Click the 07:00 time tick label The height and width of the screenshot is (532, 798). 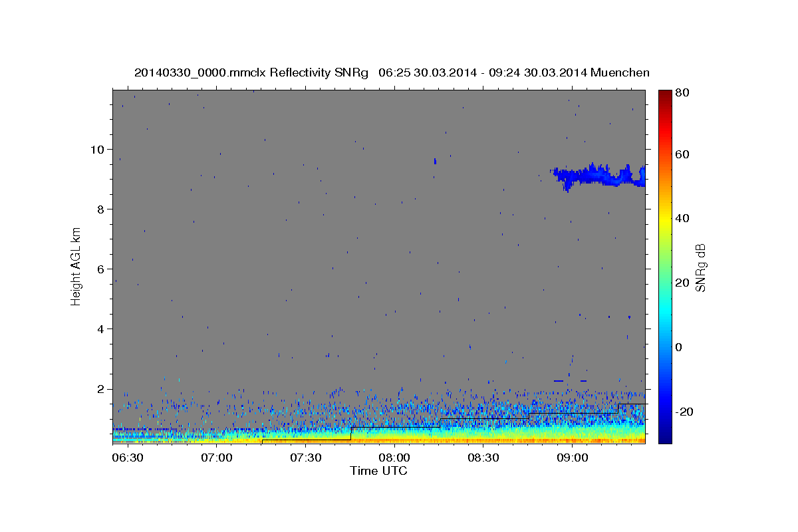217,458
